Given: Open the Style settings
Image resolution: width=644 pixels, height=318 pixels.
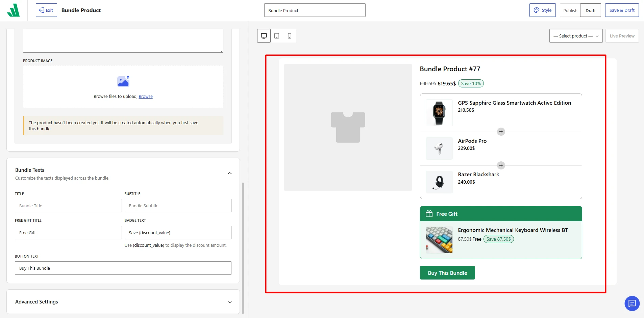Looking at the screenshot, I should 542,10.
